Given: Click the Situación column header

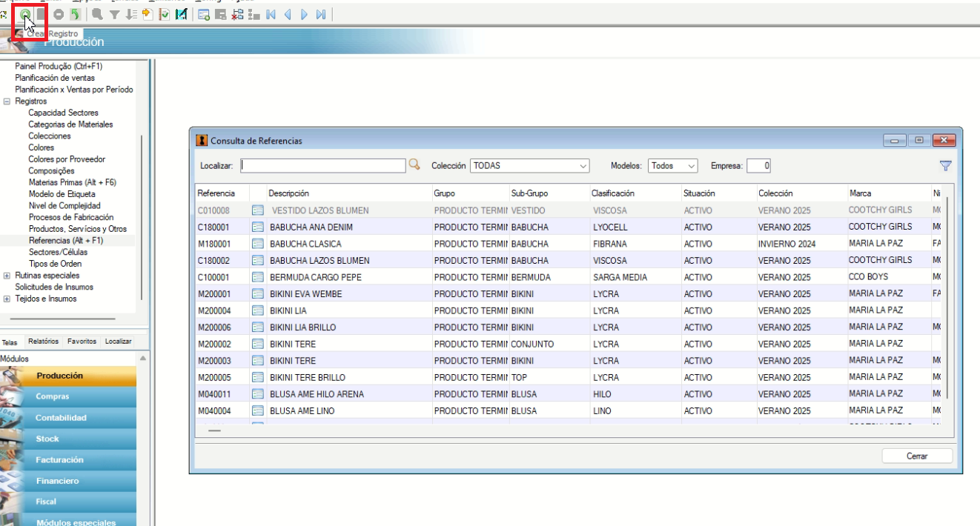Looking at the screenshot, I should 718,193.
